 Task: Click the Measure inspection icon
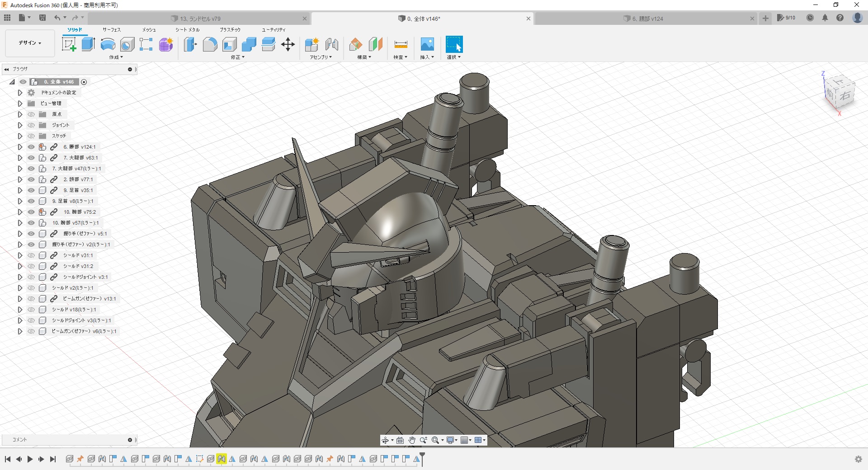click(401, 44)
